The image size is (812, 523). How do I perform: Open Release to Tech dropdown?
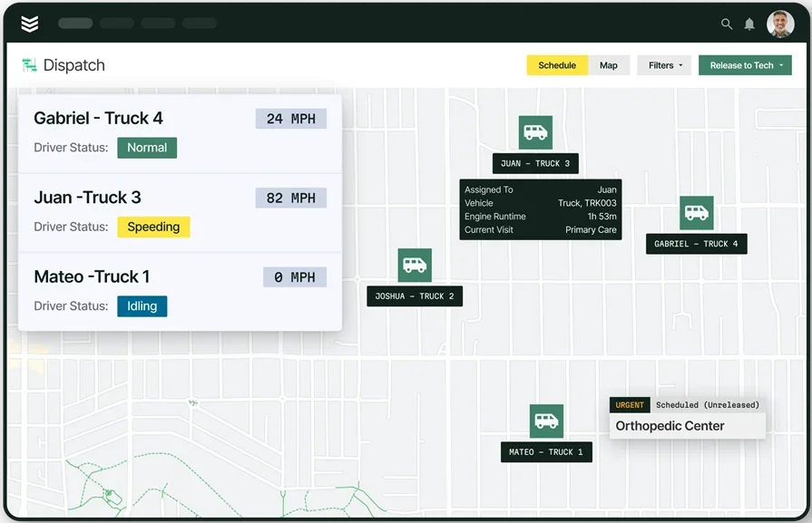[745, 65]
